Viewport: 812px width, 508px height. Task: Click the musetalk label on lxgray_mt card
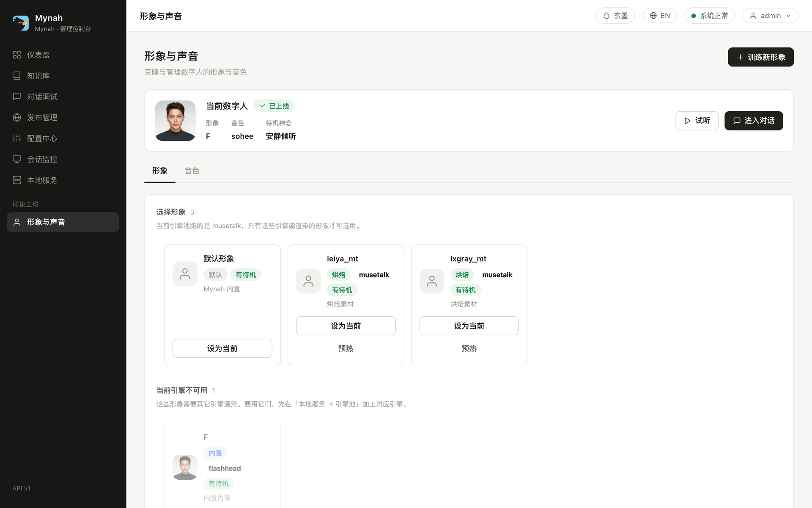click(497, 275)
